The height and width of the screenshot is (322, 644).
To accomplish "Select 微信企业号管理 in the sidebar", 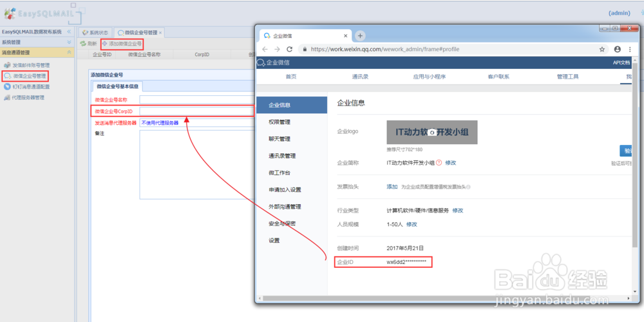I will 29,76.
